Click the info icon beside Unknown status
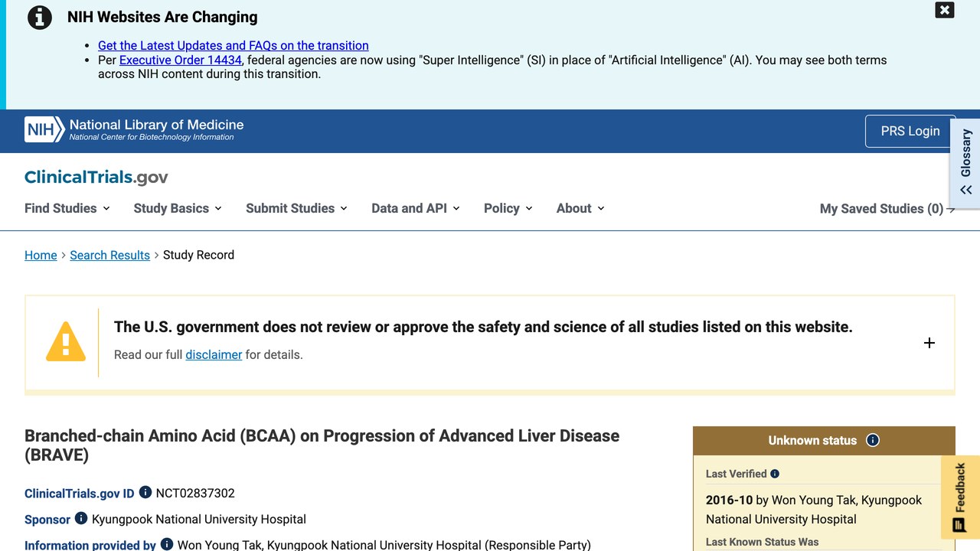980x551 pixels. click(873, 440)
